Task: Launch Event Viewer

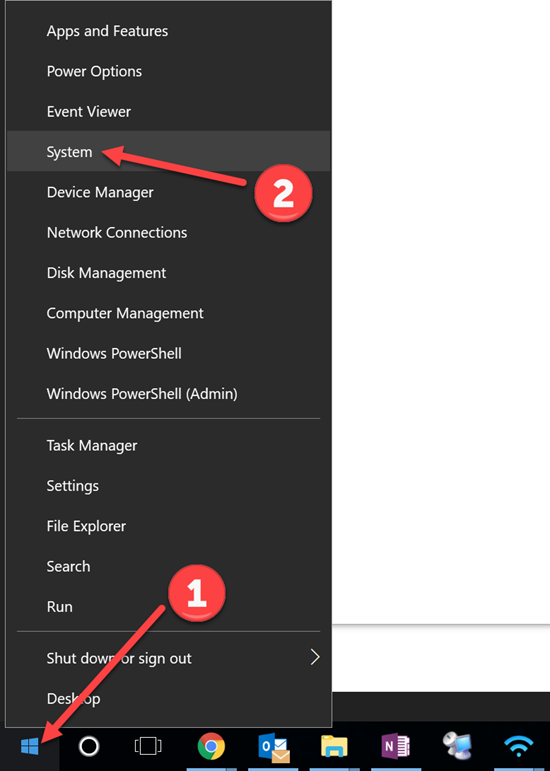Action: [x=169, y=112]
